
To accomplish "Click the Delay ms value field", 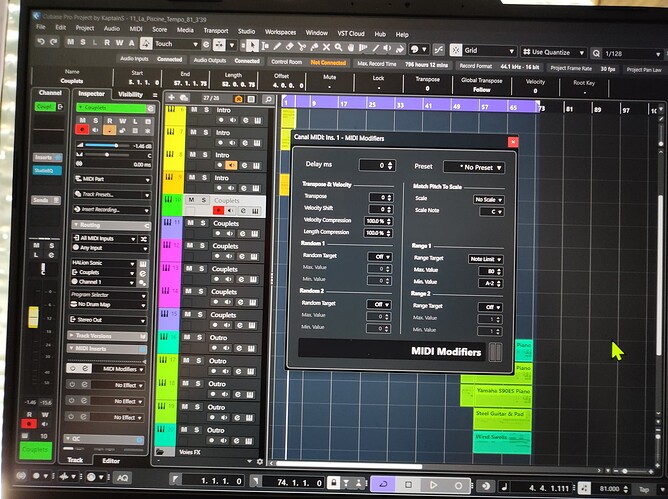I will (x=377, y=165).
